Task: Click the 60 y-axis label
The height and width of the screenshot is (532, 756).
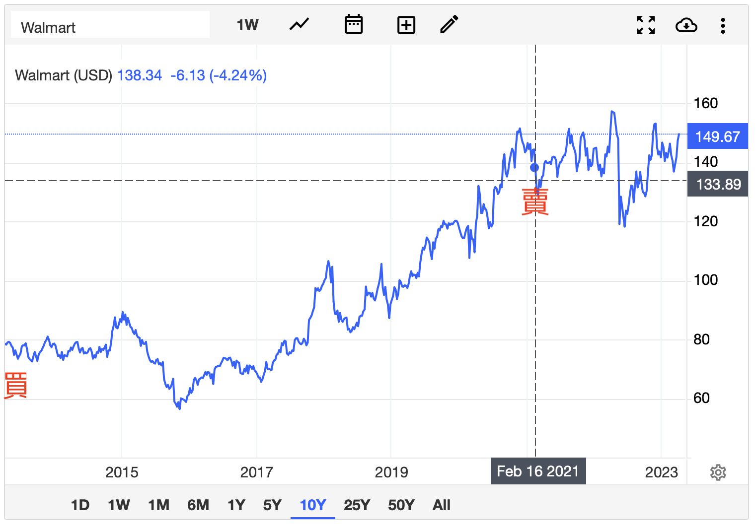Action: tap(701, 398)
